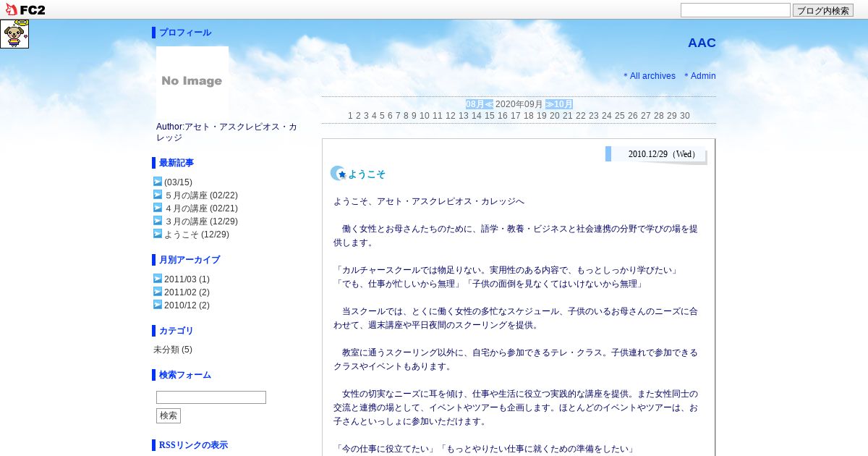Click the arrow icon beside ５月の講座
The width and height of the screenshot is (868, 456).
[158, 195]
